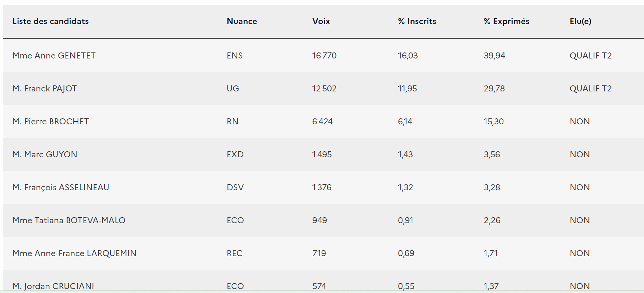Select Mme Tatiana BOTEVA-MALO in the list
This screenshot has height=293, width=644.
pos(69,220)
